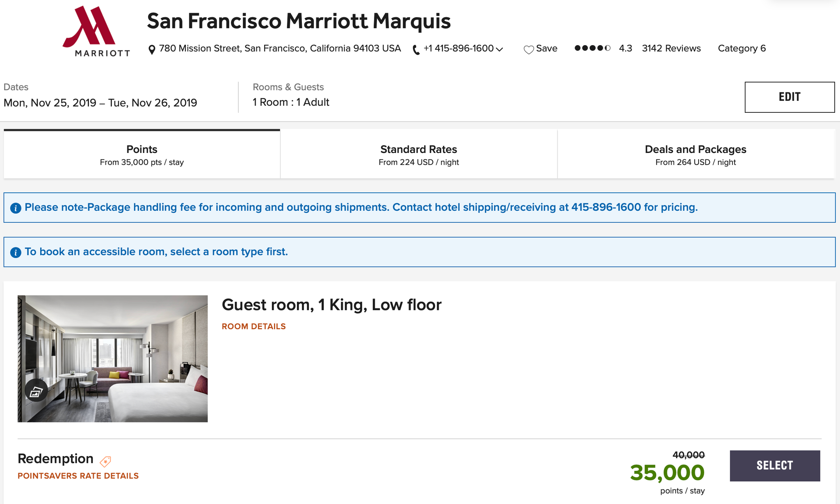Image resolution: width=840 pixels, height=504 pixels.
Task: View POINTSAVERS RATE DETAILS
Action: point(78,476)
